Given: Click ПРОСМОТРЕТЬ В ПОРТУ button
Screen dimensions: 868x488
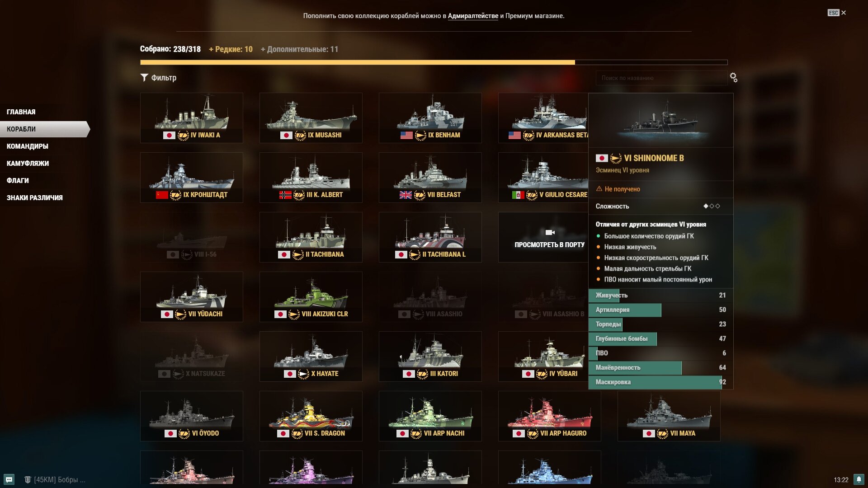Looking at the screenshot, I should (549, 244).
